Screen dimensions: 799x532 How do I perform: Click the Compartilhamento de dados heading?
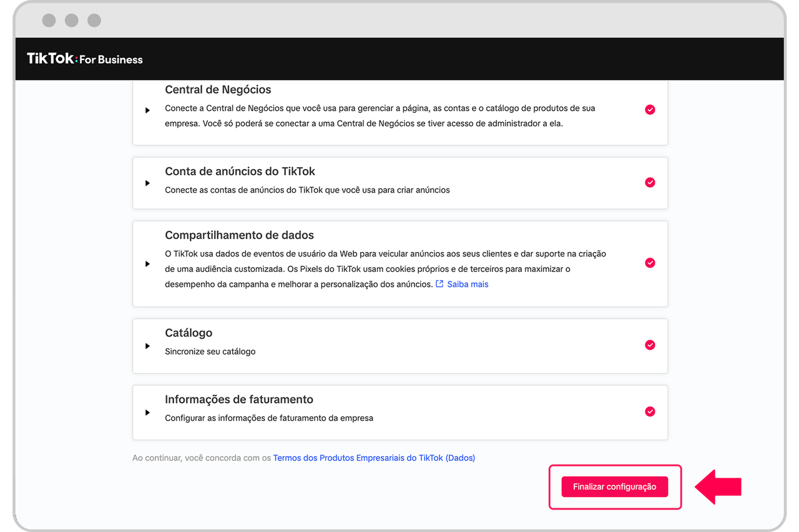[x=239, y=235]
